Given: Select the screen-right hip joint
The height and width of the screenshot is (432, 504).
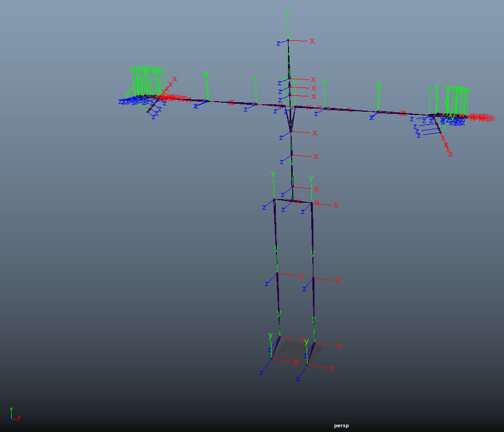Looking at the screenshot, I should pos(312,202).
